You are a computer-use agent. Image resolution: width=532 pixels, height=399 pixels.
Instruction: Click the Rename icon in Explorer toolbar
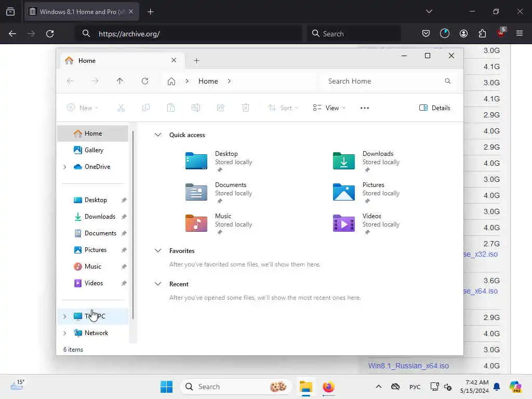tap(196, 108)
